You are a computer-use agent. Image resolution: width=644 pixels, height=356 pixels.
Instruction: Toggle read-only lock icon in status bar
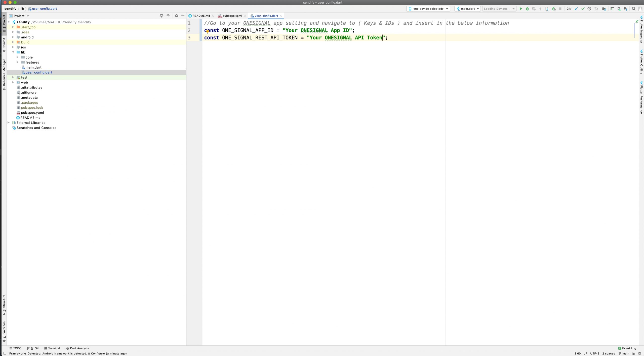633,353
